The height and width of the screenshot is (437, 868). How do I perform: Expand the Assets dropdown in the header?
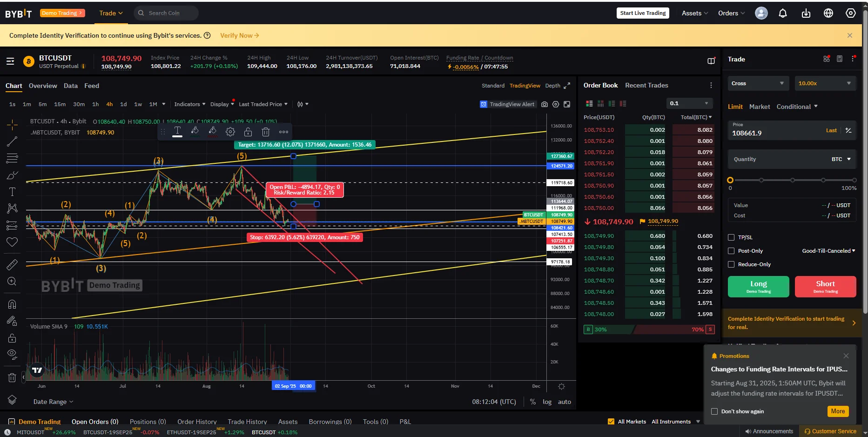(695, 13)
